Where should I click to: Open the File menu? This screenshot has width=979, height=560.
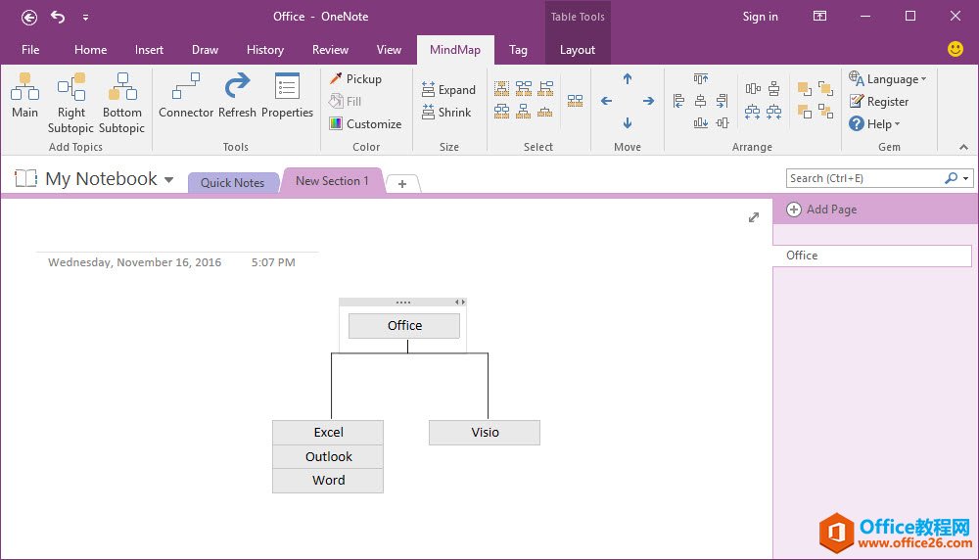30,49
